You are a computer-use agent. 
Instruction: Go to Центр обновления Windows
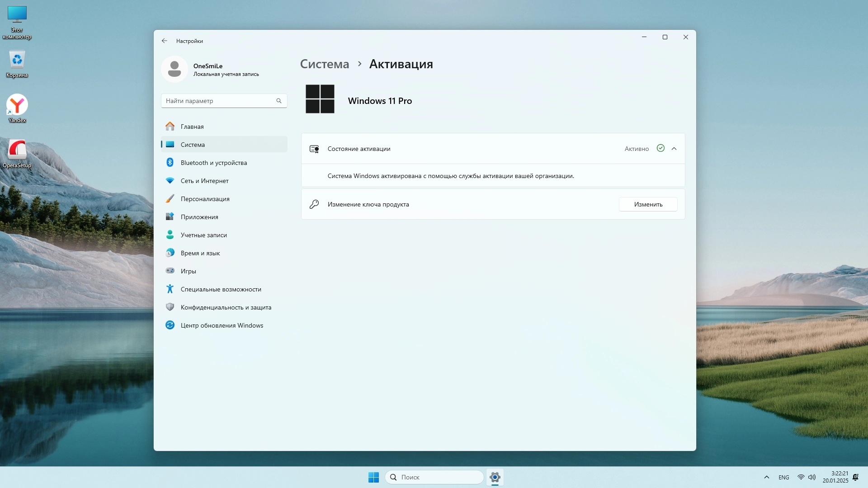coord(222,325)
